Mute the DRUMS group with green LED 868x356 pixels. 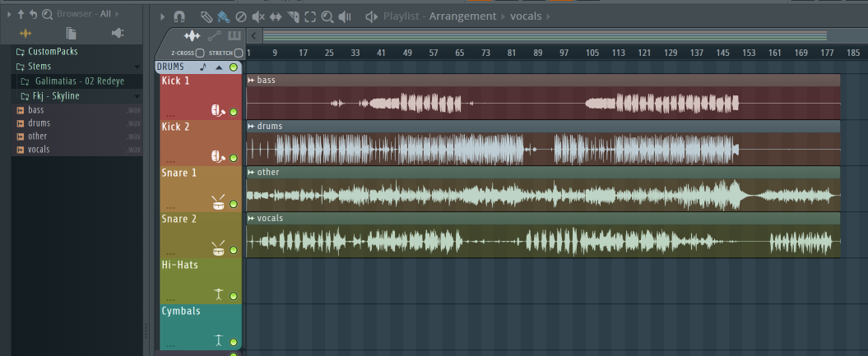[234, 67]
